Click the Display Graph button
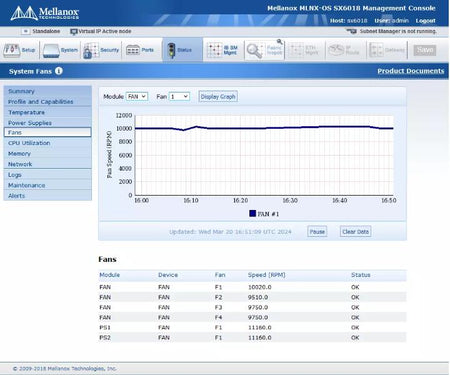The width and height of the screenshot is (450, 375). [218, 97]
